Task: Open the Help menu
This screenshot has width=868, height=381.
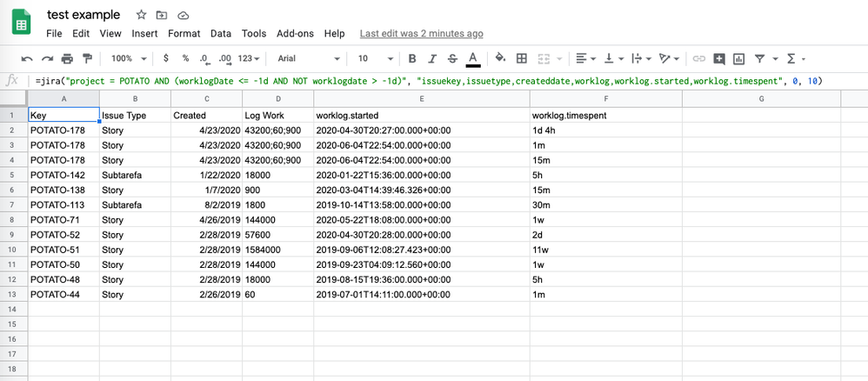Action: pyautogui.click(x=334, y=34)
